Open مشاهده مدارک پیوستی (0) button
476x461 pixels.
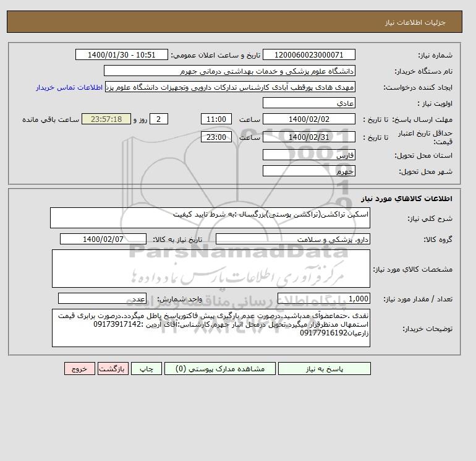coord(220,369)
